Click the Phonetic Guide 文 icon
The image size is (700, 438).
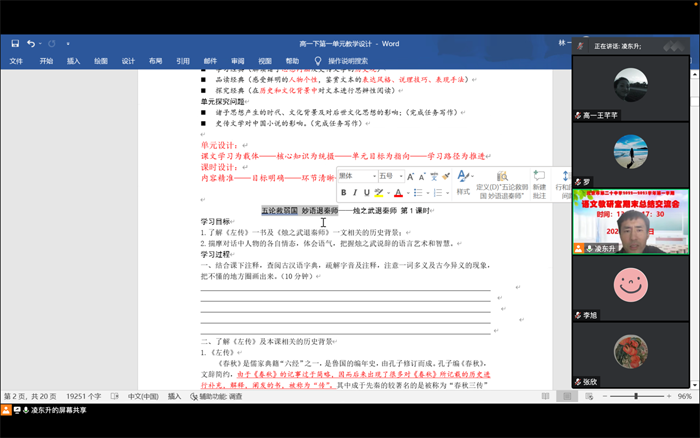434,176
